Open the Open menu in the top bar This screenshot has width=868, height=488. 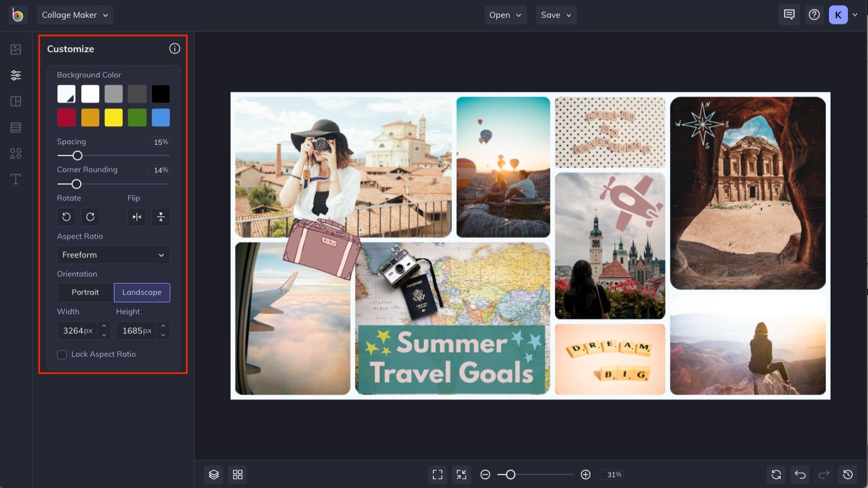pos(505,15)
